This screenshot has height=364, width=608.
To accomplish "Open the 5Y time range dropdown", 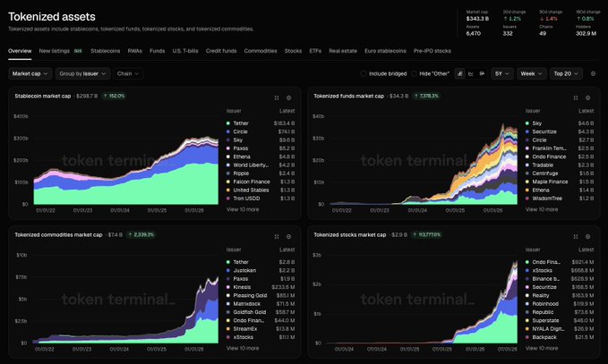I will (x=502, y=73).
